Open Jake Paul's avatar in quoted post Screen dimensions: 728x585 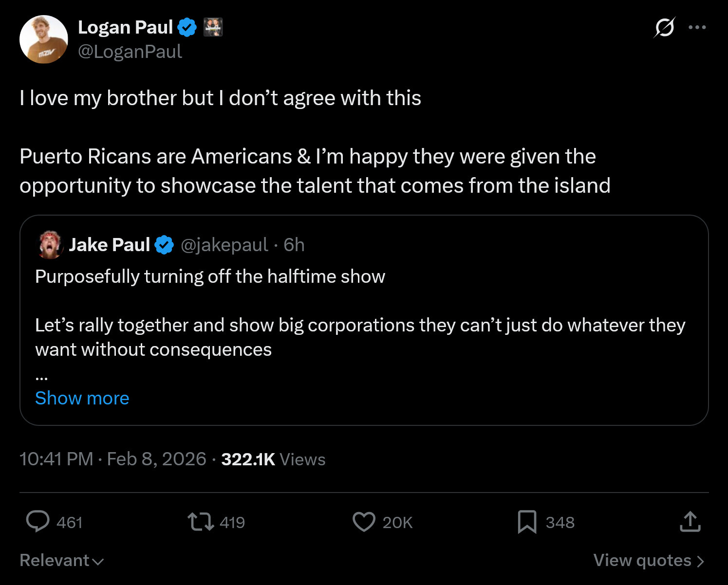click(50, 245)
